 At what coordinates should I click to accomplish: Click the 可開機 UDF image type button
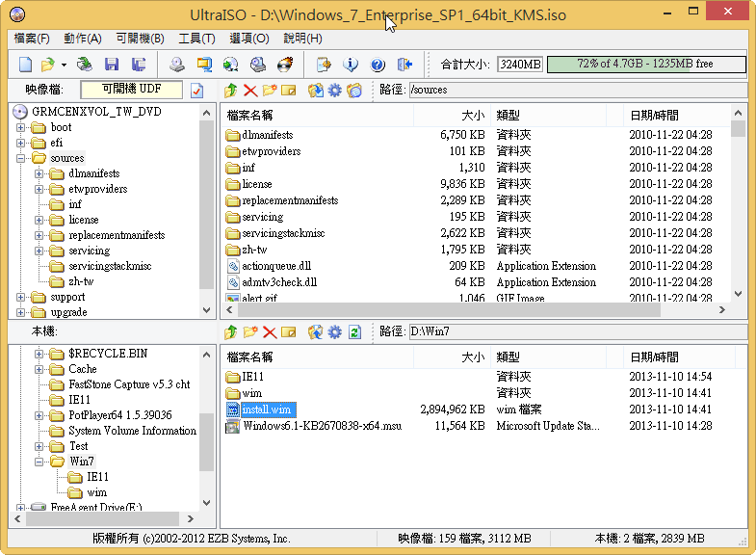pyautogui.click(x=132, y=90)
